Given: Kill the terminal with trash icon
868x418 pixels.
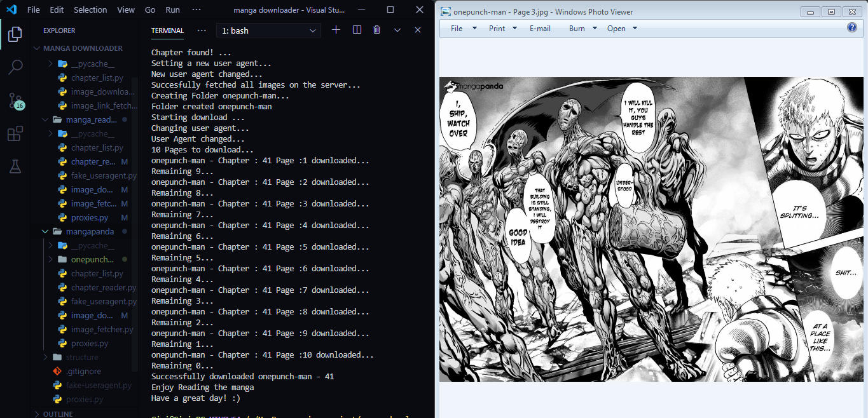Looking at the screenshot, I should tap(376, 30).
